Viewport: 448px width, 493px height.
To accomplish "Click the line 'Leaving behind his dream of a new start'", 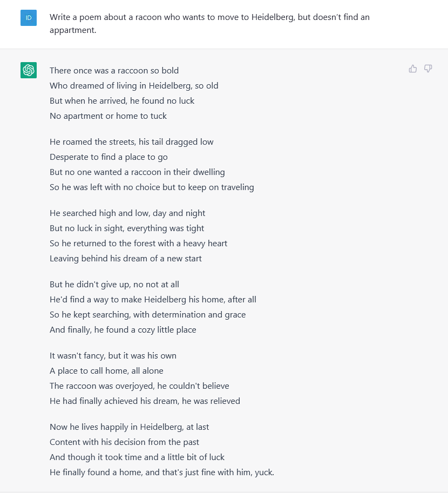I will tap(125, 259).
